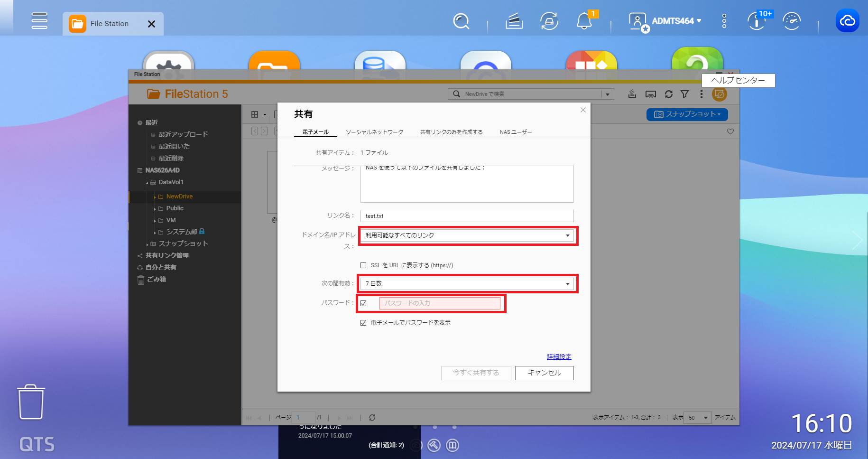Click the パスワードの入力 field
868x459 pixels.
tap(440, 303)
